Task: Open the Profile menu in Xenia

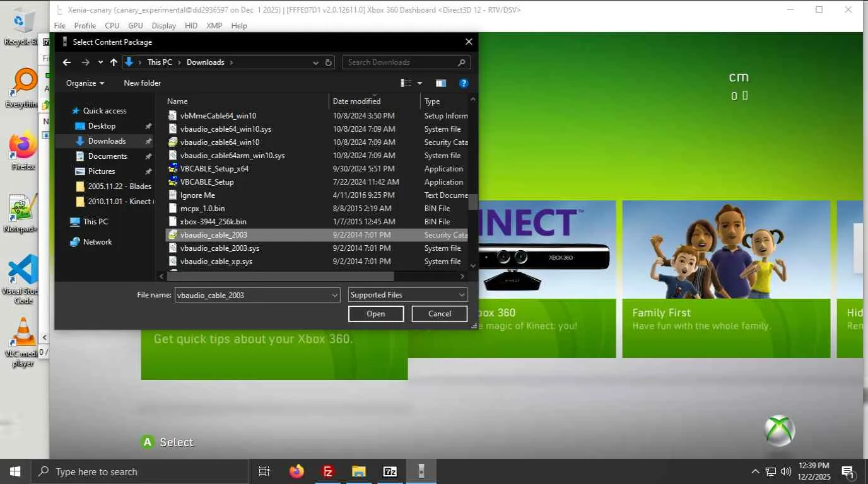Action: tap(85, 26)
